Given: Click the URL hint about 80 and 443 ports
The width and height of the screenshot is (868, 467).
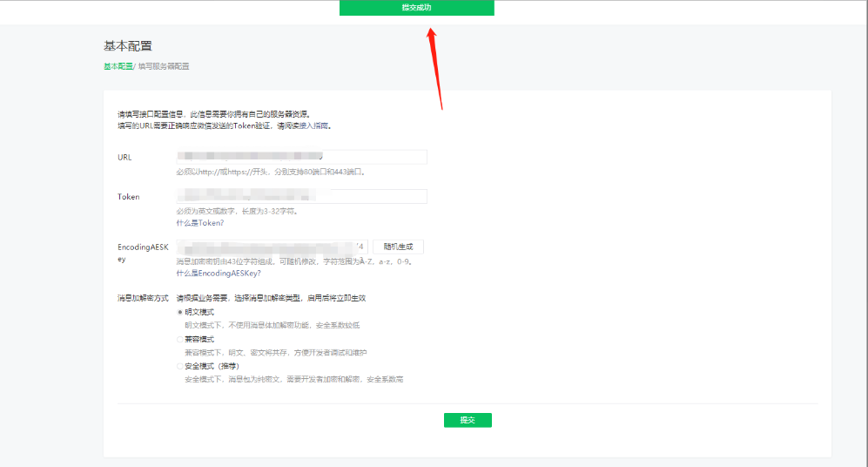Looking at the screenshot, I should [270, 172].
